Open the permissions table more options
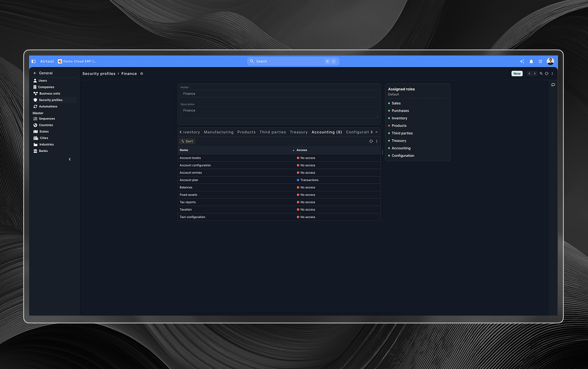The height and width of the screenshot is (369, 588). point(376,141)
